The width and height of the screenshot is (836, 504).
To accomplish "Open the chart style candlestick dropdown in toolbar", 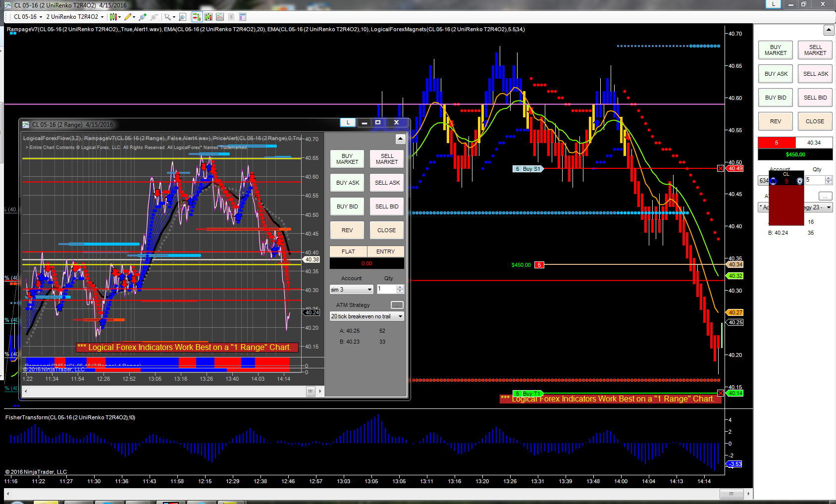I will tap(115, 17).
